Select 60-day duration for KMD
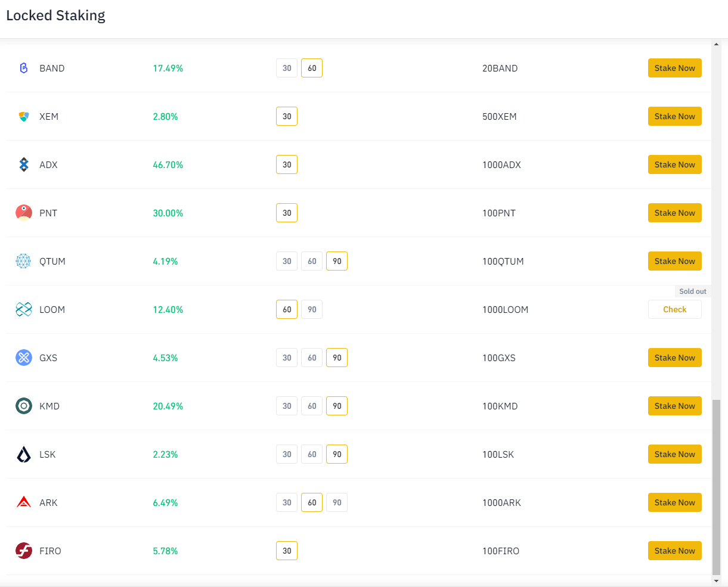 [312, 406]
